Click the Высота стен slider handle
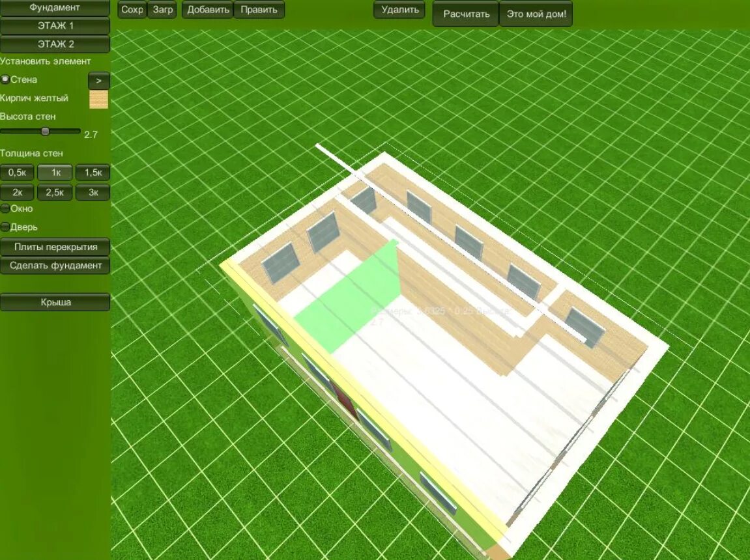 pos(45,131)
